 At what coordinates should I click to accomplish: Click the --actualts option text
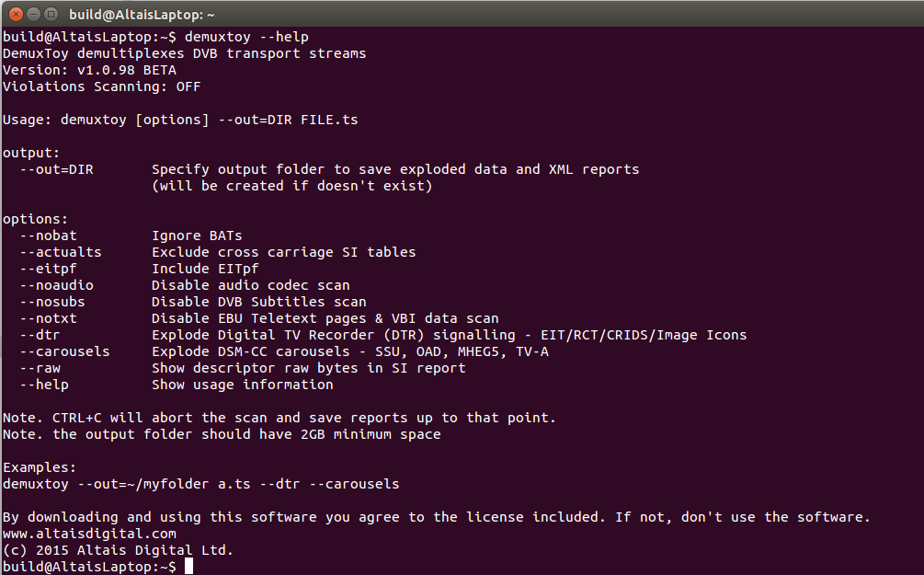coord(60,252)
